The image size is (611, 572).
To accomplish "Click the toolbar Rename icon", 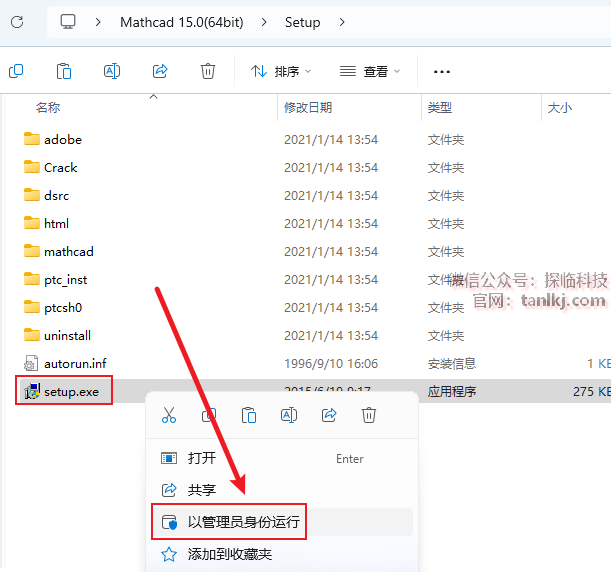I will point(112,71).
